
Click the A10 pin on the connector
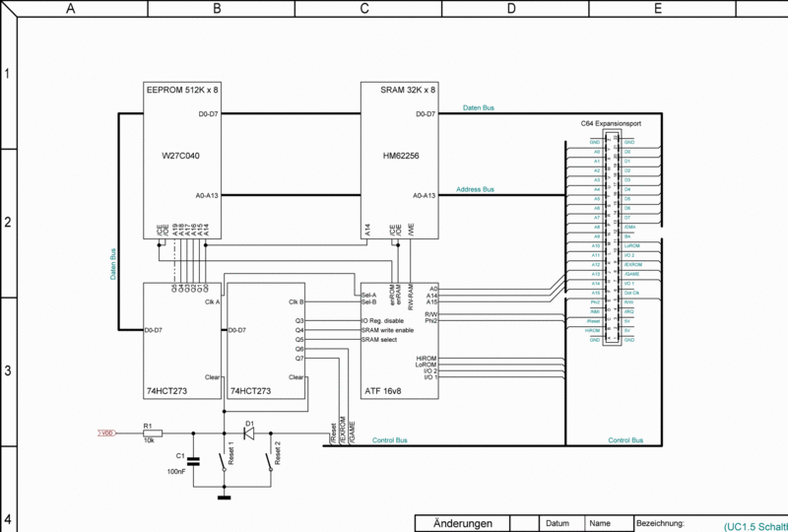pyautogui.click(x=596, y=246)
